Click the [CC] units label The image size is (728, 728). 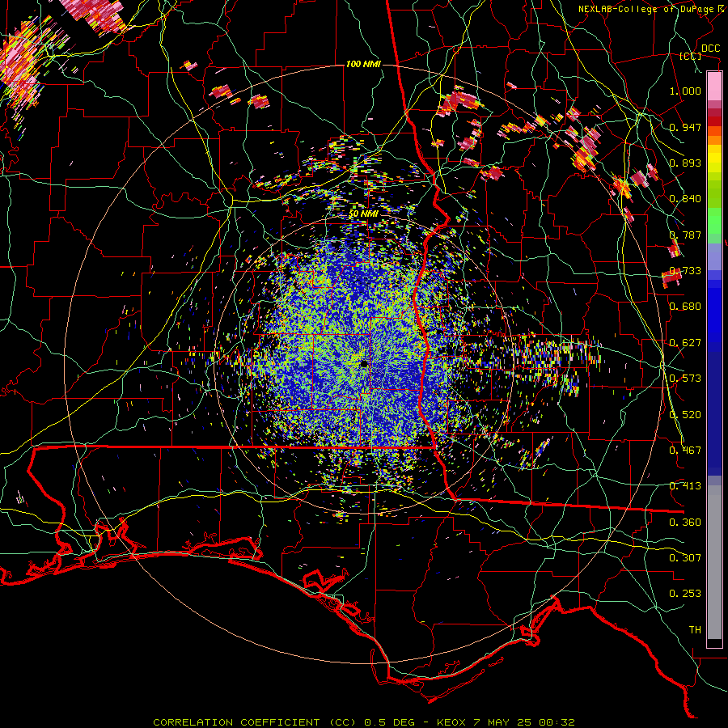click(691, 56)
